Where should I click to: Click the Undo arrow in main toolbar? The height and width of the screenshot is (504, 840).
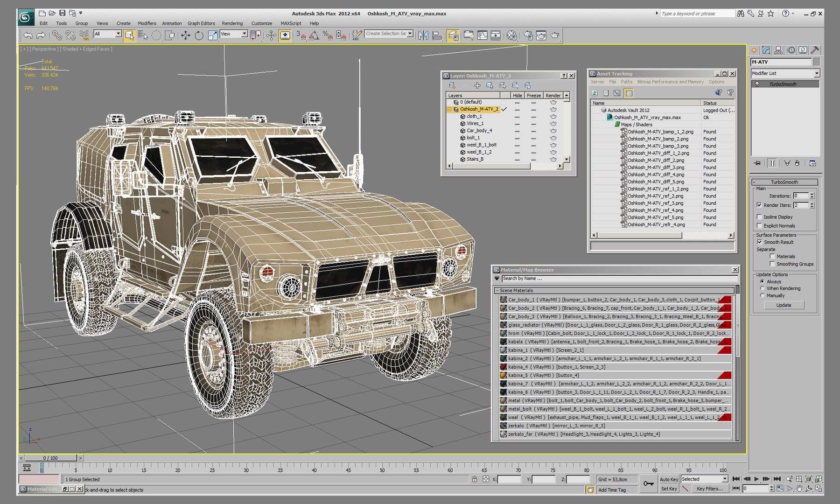pos(28,35)
